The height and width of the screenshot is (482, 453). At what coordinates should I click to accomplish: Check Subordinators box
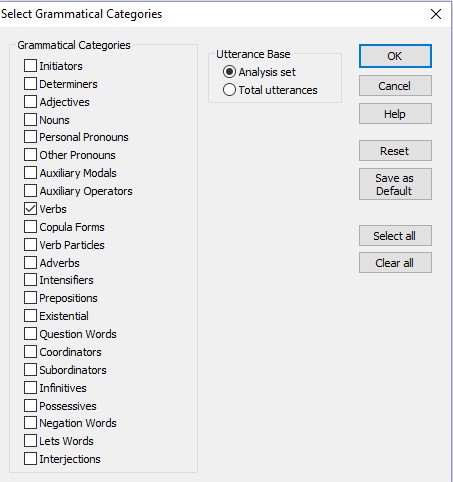coord(30,370)
